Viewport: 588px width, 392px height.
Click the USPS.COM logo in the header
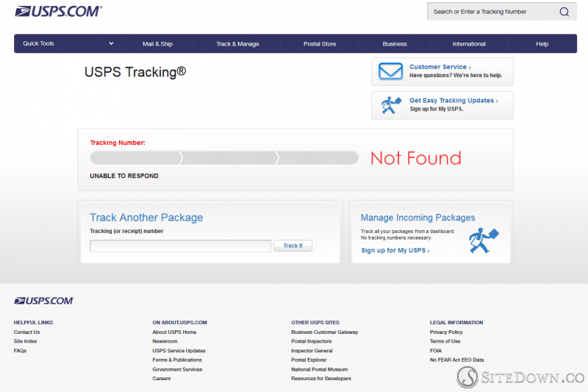pos(58,11)
